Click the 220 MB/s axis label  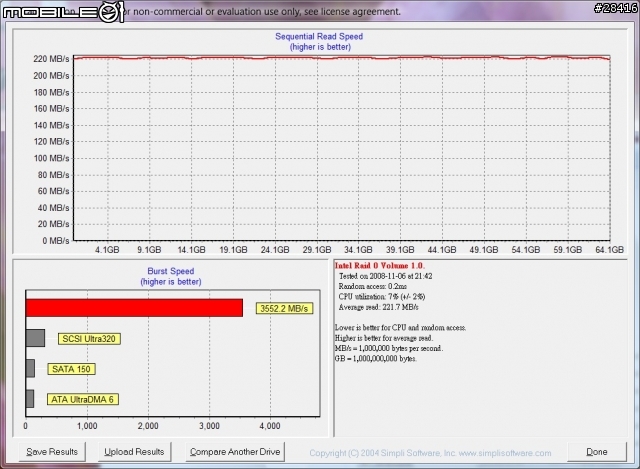tap(51, 59)
